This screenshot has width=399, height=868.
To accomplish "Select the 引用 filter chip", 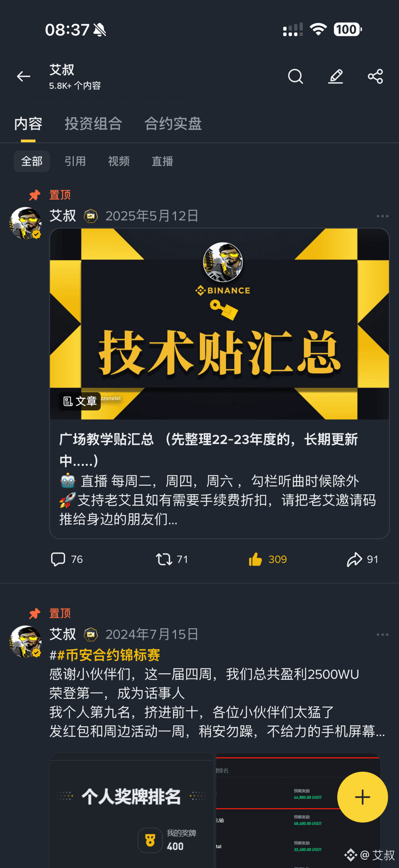I will (75, 161).
